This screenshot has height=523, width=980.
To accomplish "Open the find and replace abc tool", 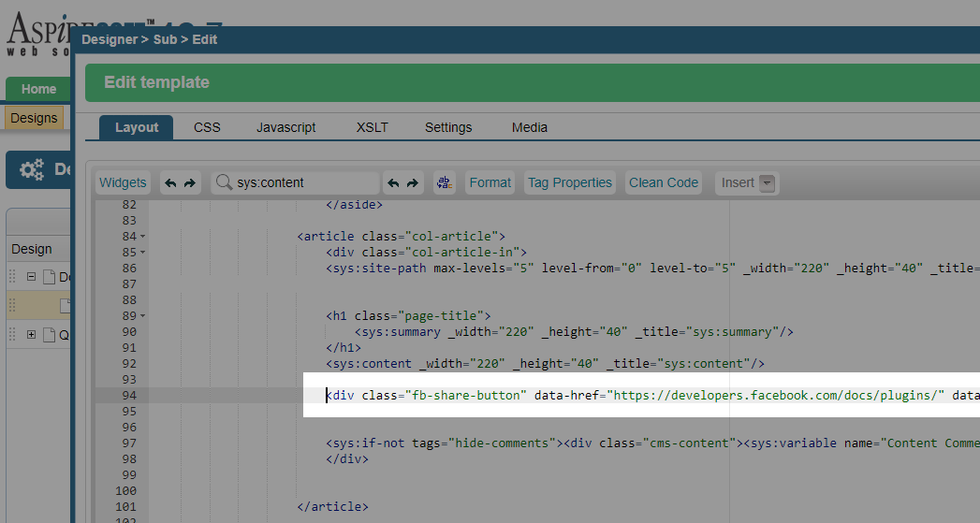I will point(445,182).
